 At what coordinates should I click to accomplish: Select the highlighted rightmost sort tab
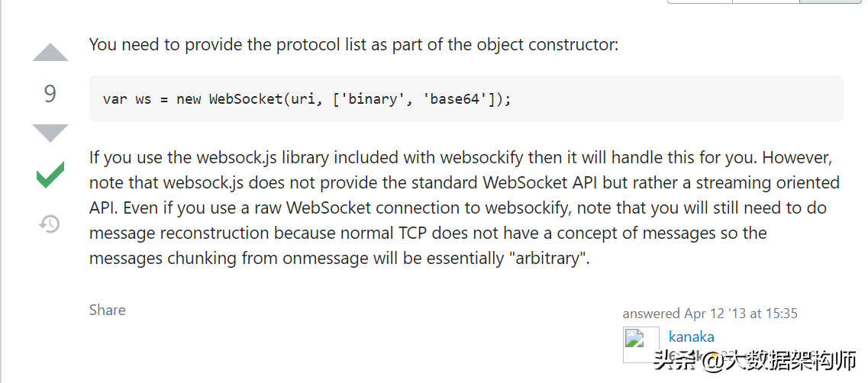pos(832,2)
